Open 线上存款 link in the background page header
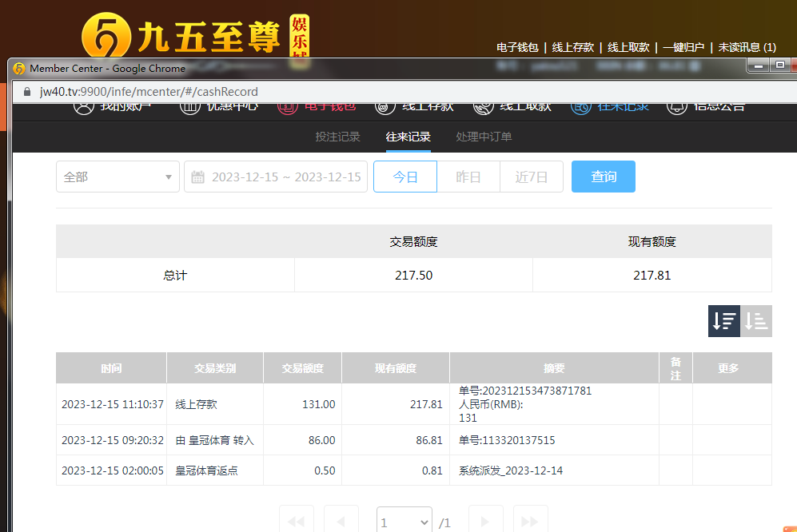The width and height of the screenshot is (797, 532). (x=573, y=47)
